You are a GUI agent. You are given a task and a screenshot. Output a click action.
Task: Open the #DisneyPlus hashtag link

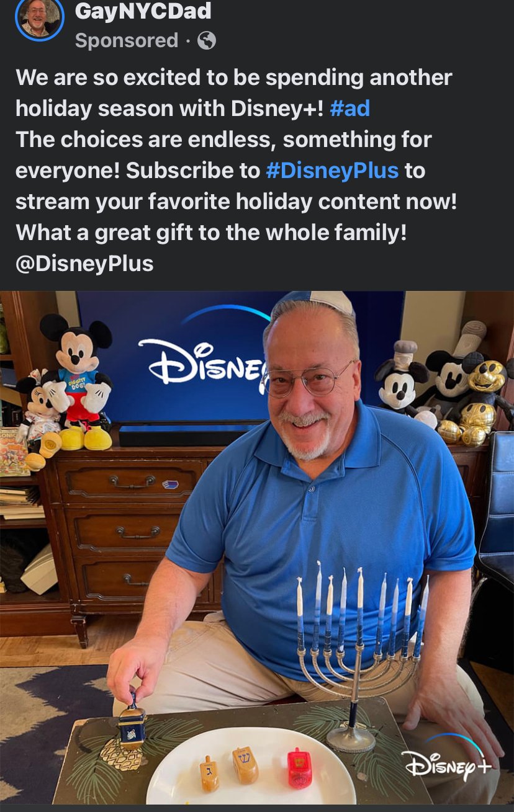pyautogui.click(x=332, y=171)
